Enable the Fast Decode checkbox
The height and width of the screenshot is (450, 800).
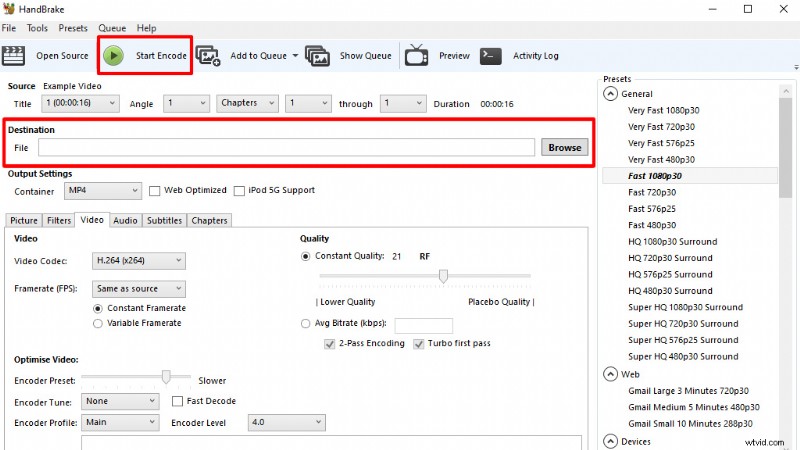(177, 402)
